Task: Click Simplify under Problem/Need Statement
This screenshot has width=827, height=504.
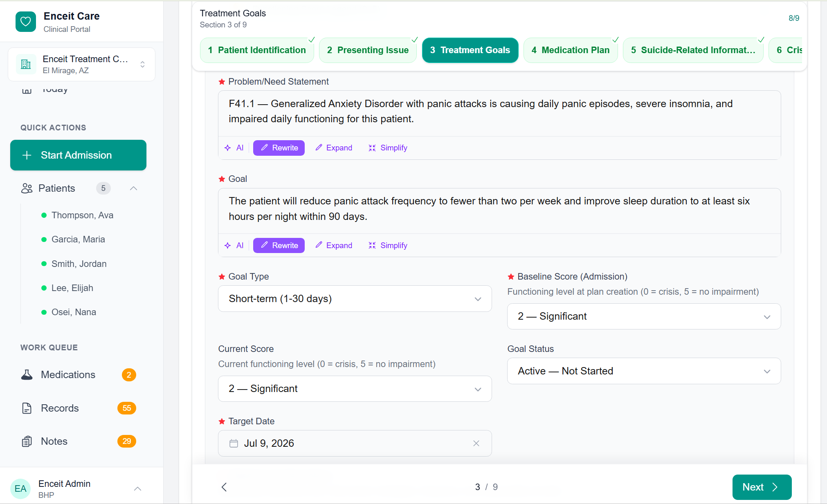Action: [388, 148]
